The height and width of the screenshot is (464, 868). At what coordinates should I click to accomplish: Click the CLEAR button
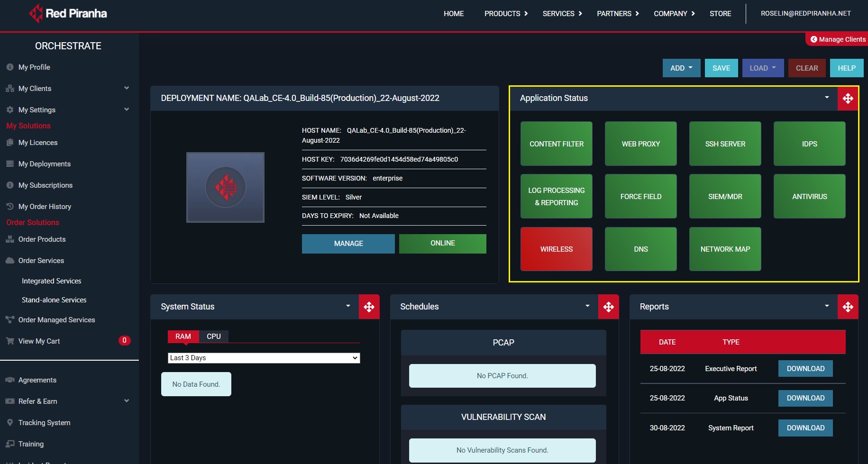coord(807,68)
